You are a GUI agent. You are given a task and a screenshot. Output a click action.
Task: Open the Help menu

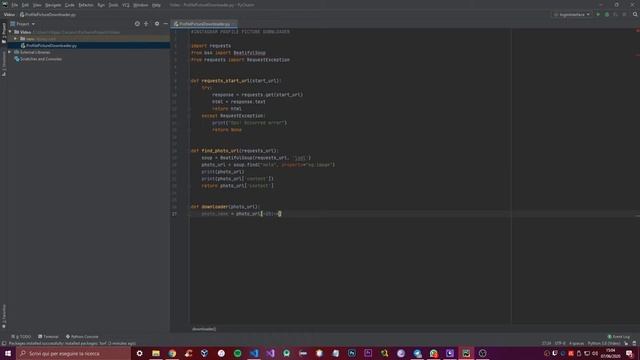pyautogui.click(x=156, y=5)
